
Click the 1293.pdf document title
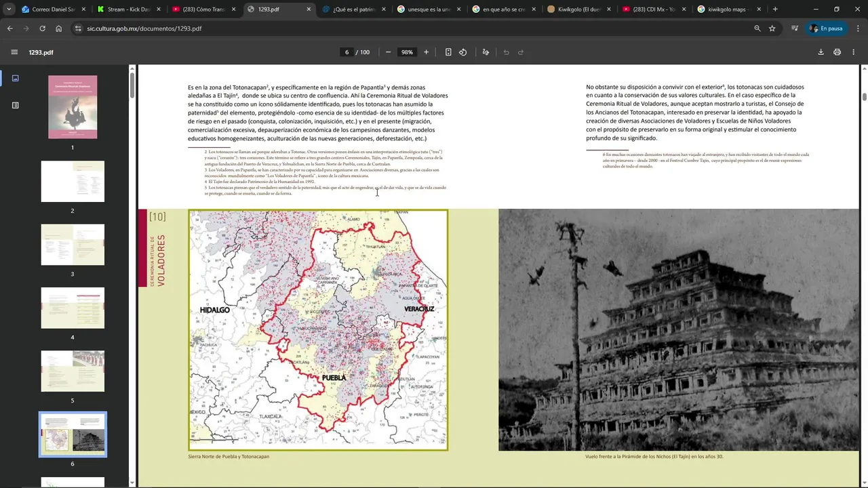[41, 52]
